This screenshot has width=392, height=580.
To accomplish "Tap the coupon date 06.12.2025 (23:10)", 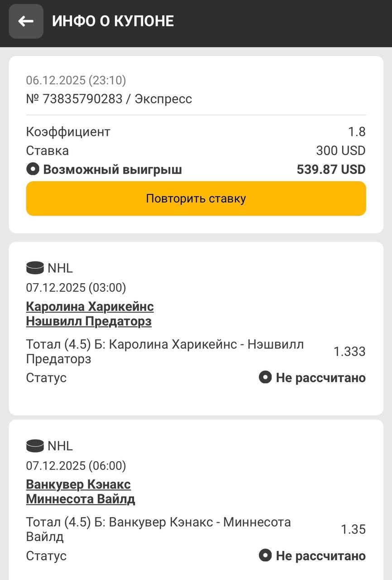I will [76, 80].
